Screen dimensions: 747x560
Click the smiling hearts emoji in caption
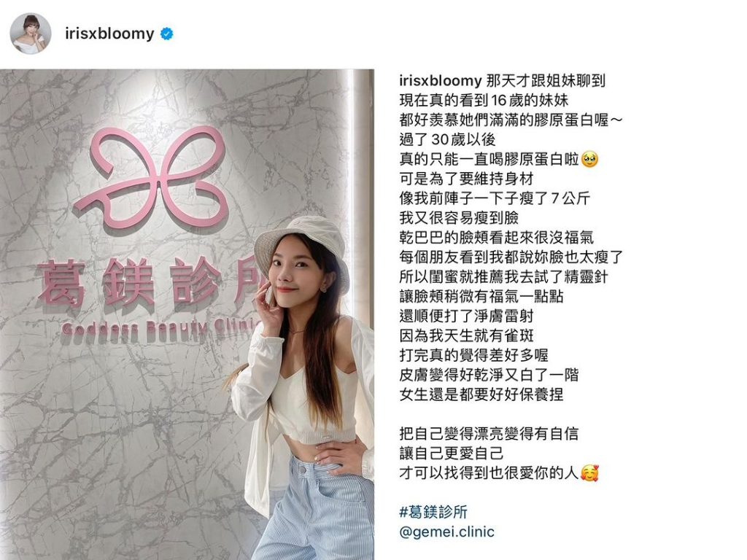click(x=589, y=472)
